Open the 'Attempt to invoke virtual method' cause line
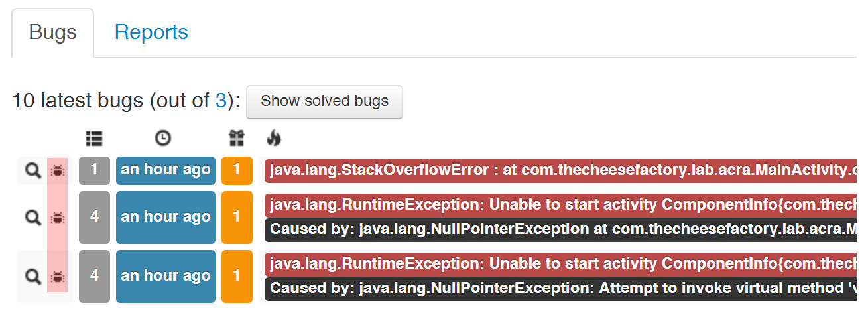 560,289
